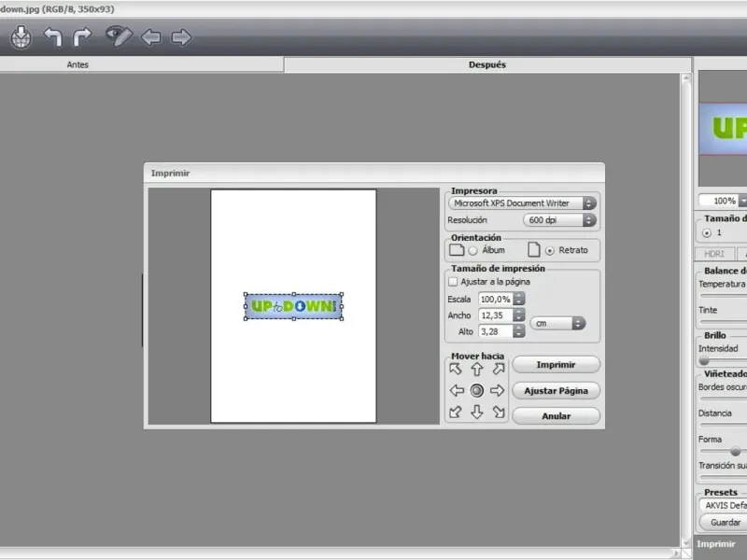The image size is (747, 560).
Task: Select radio option 1 under Tamaño
Action: pyautogui.click(x=707, y=232)
